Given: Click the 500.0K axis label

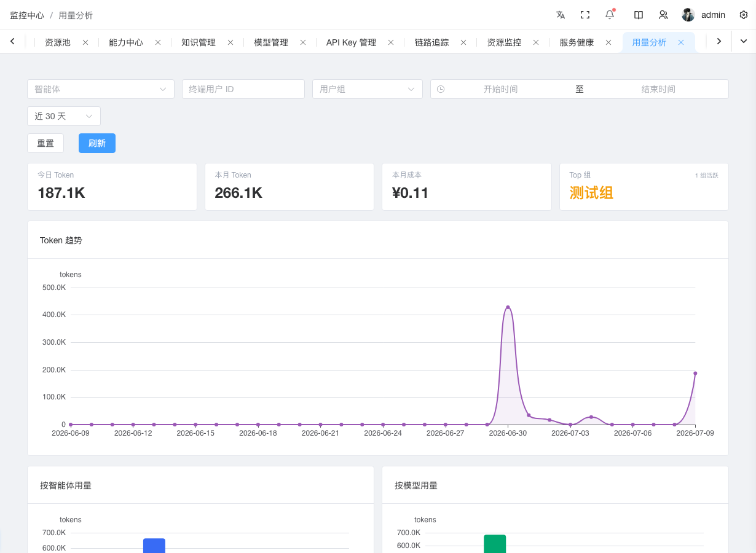Looking at the screenshot, I should [x=54, y=288].
